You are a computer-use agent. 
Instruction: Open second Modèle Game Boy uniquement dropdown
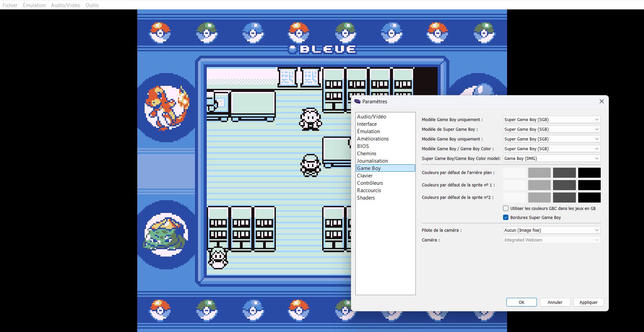point(551,139)
